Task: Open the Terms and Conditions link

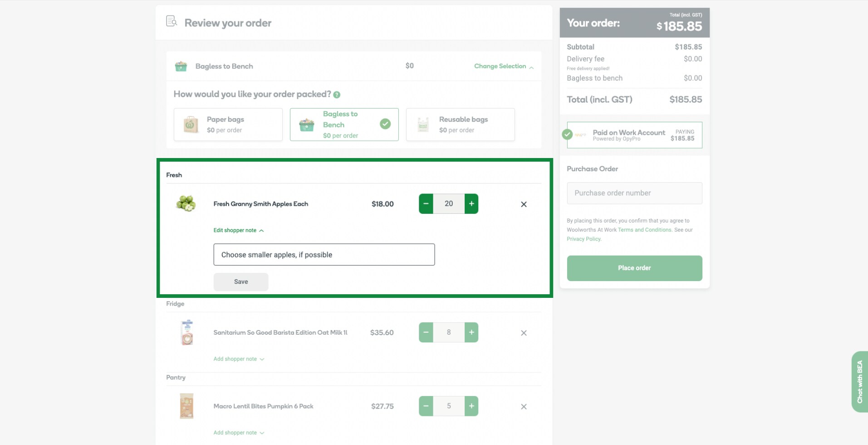Action: point(644,230)
